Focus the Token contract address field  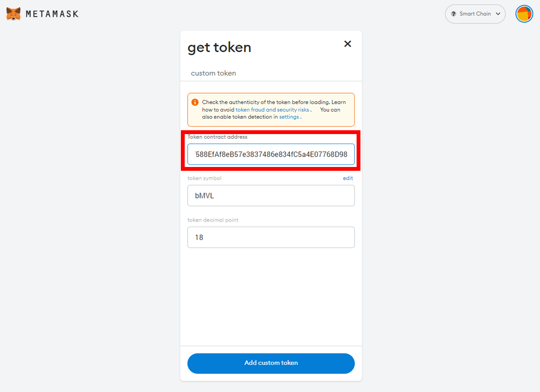tap(271, 154)
